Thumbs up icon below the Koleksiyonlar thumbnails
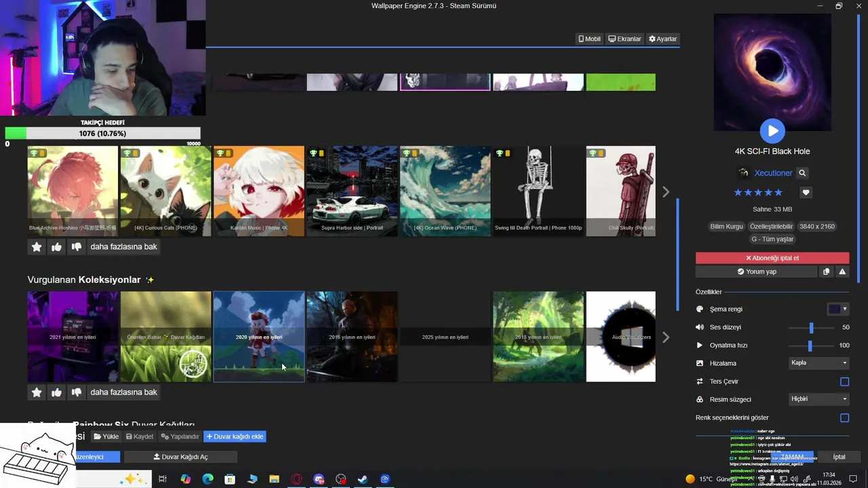Viewport: 868px width, 488px height. (x=56, y=392)
